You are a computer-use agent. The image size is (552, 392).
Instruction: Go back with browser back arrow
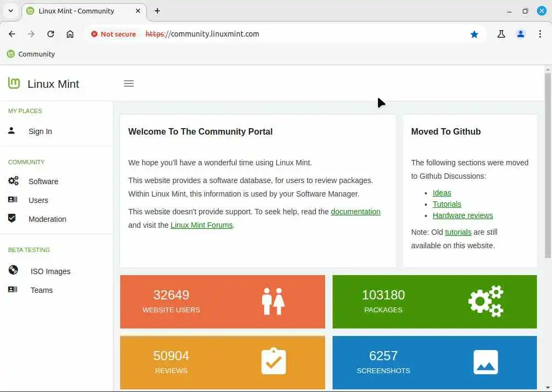click(x=12, y=34)
